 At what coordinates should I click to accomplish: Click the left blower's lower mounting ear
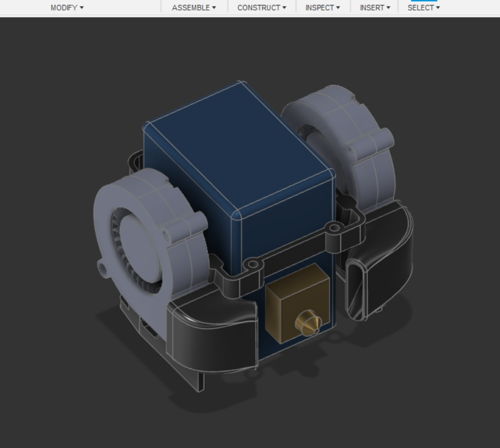(x=103, y=268)
